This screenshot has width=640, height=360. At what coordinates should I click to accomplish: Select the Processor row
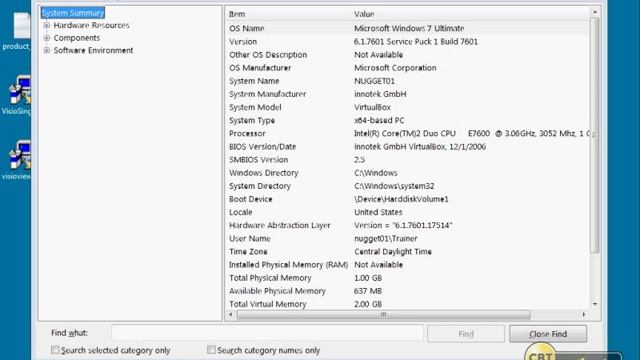[x=407, y=133]
